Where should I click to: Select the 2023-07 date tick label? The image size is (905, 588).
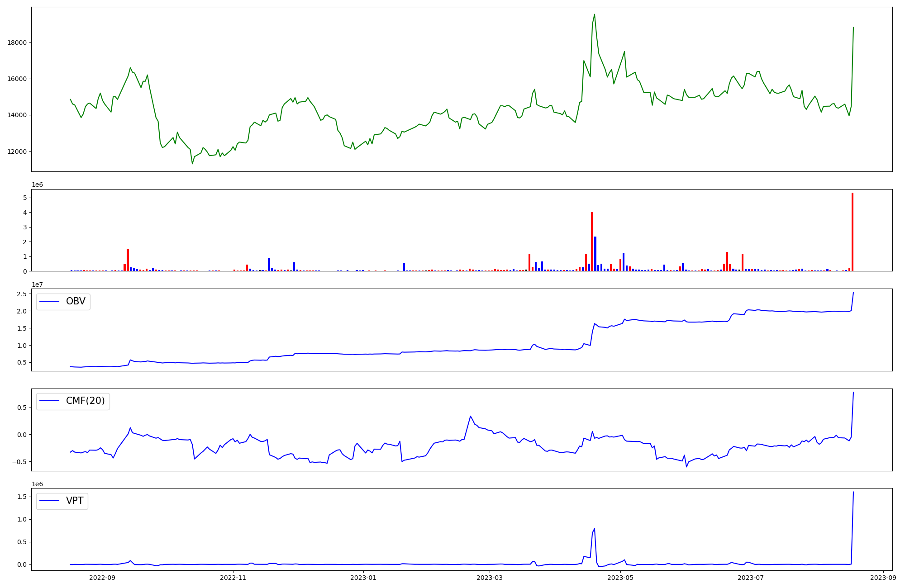[750, 578]
